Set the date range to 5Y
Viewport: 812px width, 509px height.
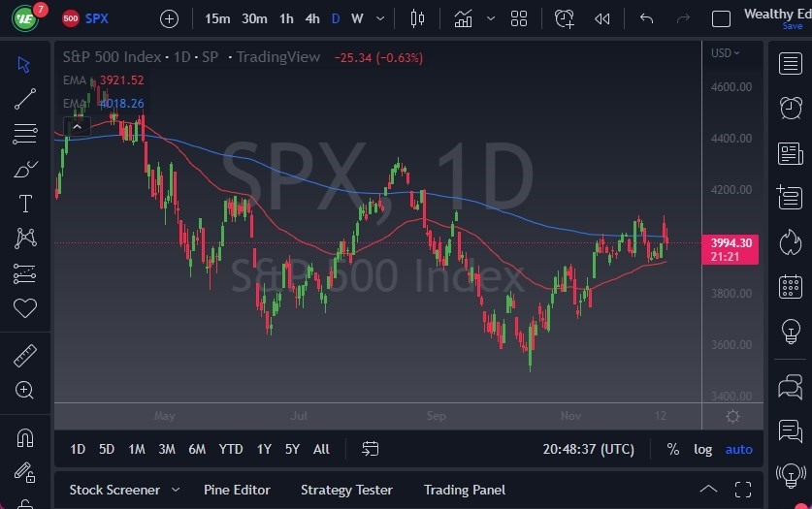(293, 449)
